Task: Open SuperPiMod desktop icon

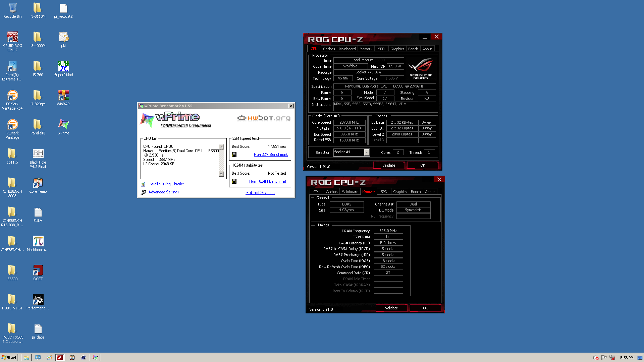Action: coord(63,69)
